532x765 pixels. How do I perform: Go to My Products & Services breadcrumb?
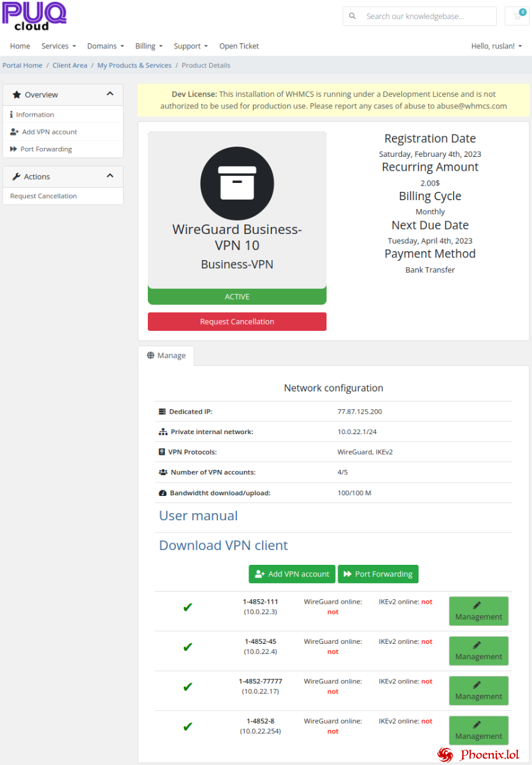[x=134, y=65]
